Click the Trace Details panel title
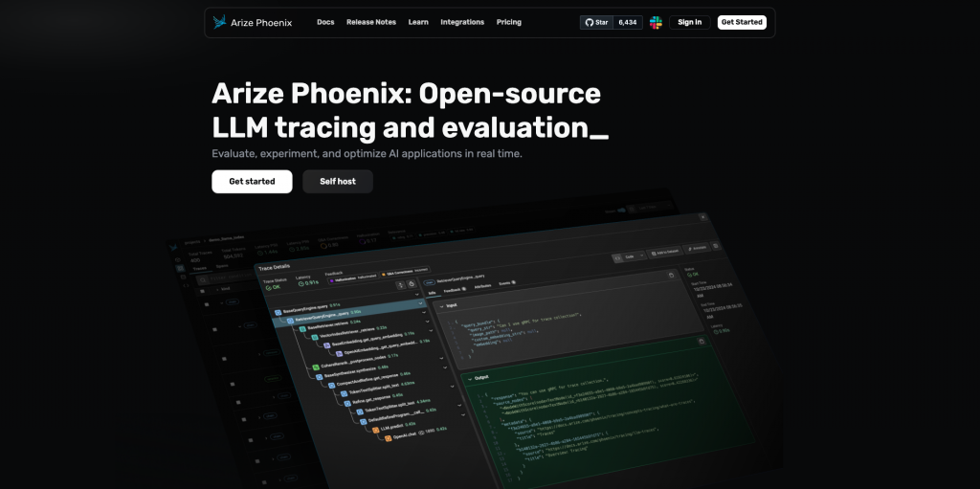 (275, 267)
